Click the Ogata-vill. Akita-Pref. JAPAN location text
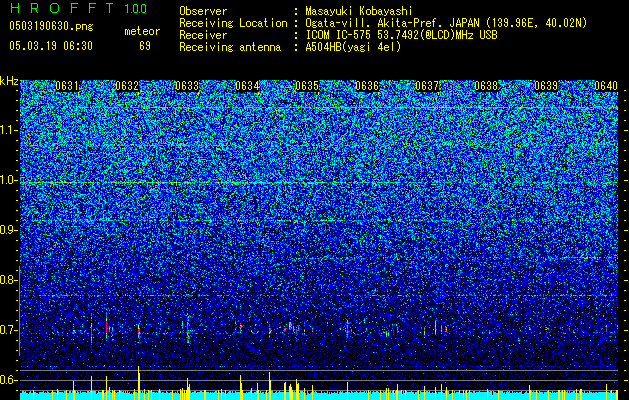 (446, 23)
